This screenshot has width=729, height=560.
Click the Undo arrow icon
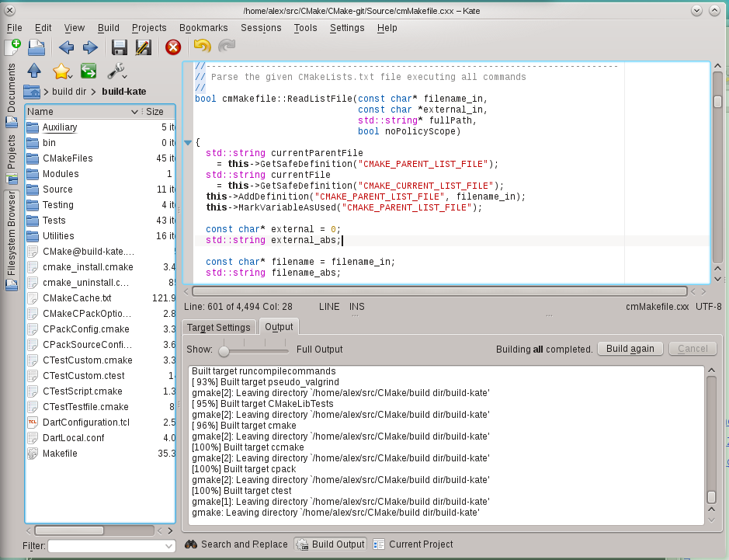tap(202, 47)
